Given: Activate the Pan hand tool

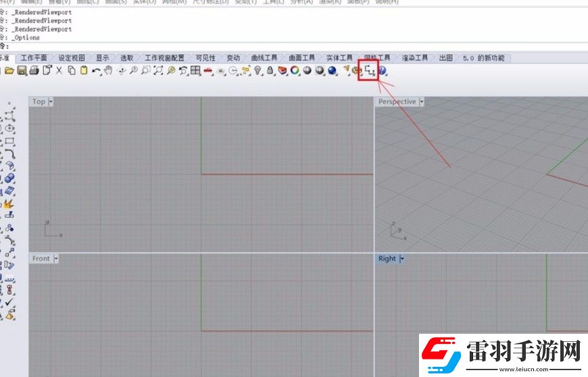Looking at the screenshot, I should click(x=108, y=70).
